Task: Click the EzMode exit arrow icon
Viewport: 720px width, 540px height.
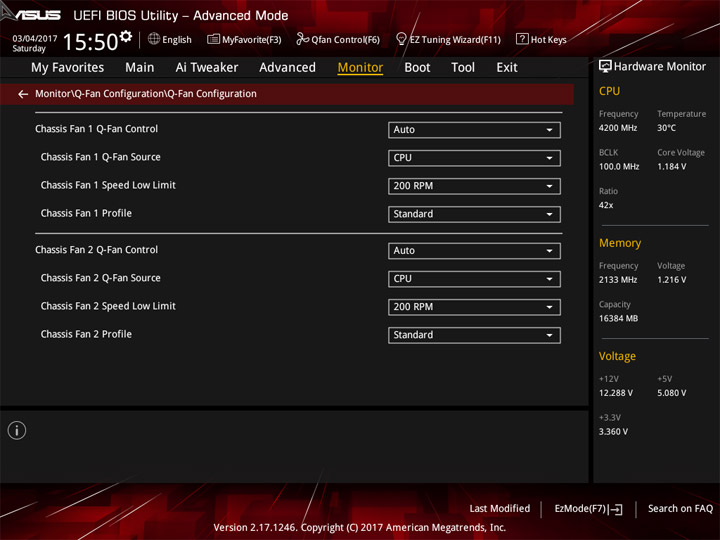Action: (x=616, y=509)
